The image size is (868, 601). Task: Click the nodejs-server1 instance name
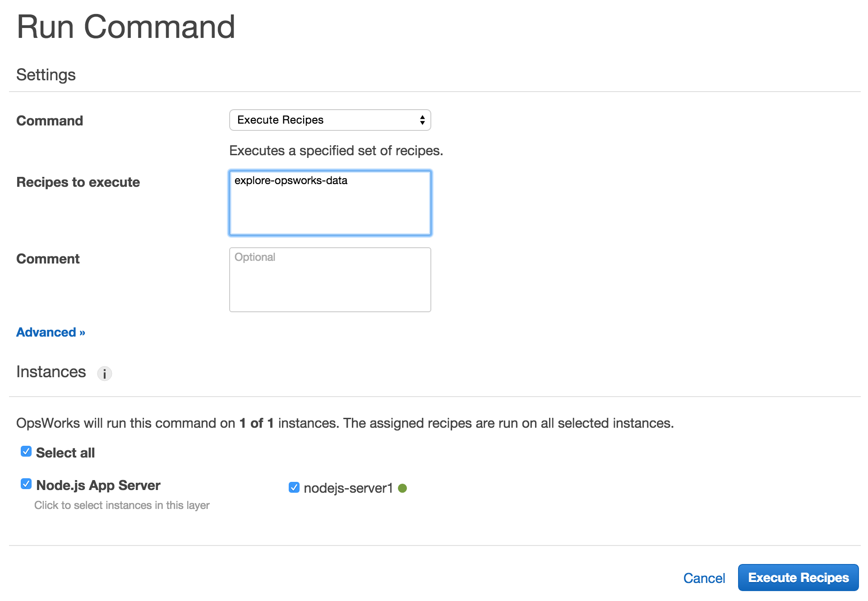[x=348, y=488]
